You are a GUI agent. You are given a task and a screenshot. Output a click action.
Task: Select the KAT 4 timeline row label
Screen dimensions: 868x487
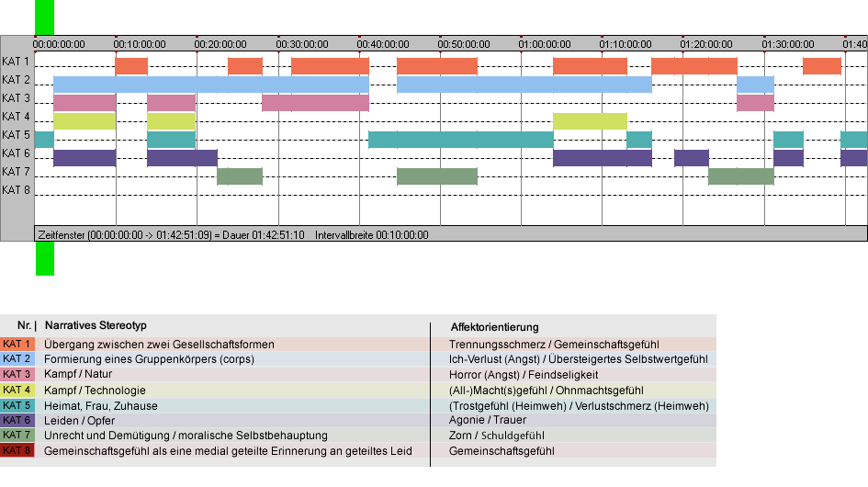16,117
